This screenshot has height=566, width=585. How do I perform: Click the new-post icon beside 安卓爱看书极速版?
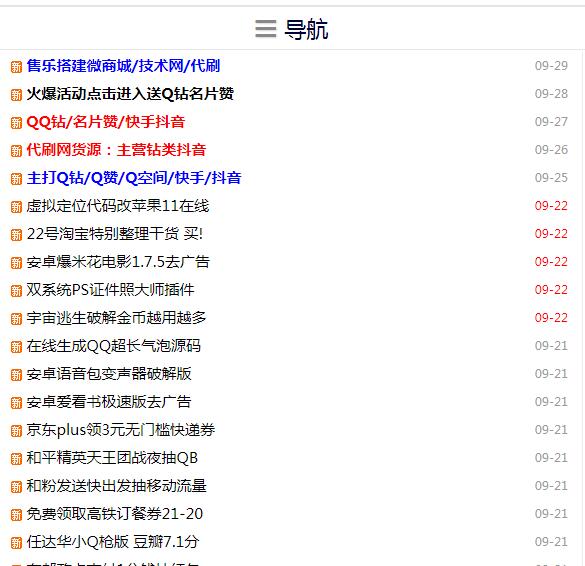tap(16, 403)
